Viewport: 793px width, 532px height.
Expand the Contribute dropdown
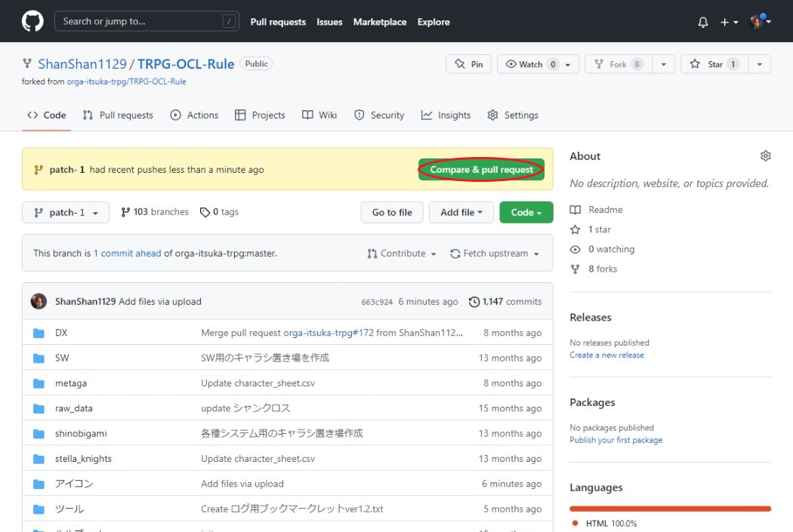(x=402, y=253)
